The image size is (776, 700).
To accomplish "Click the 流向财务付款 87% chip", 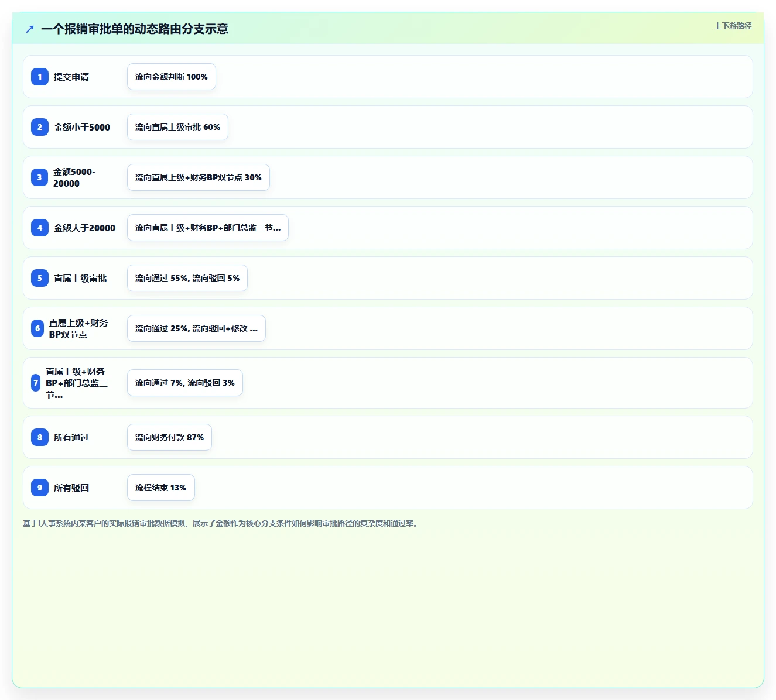I will pyautogui.click(x=169, y=437).
